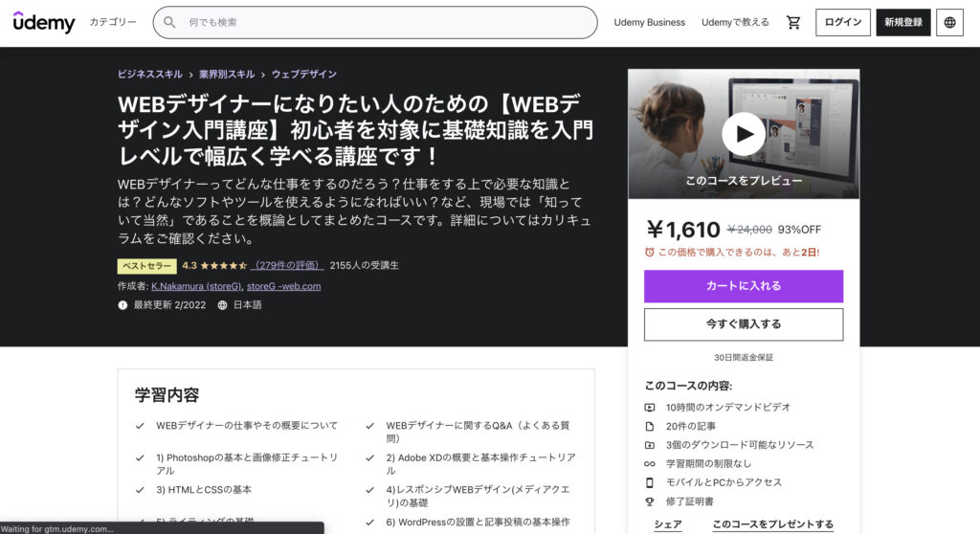Open the language globe button
Screen dimensions: 980x534
coord(949,23)
